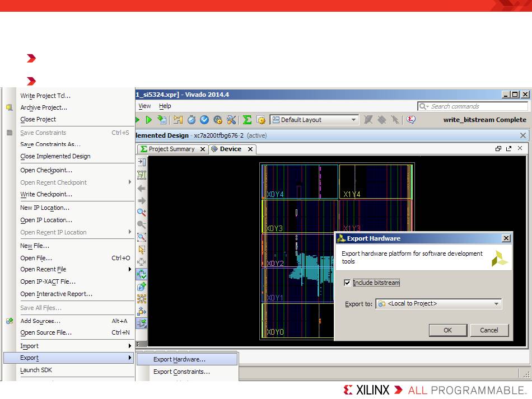
Task: Click the Zoom In magnifier icon
Action: coord(142,213)
